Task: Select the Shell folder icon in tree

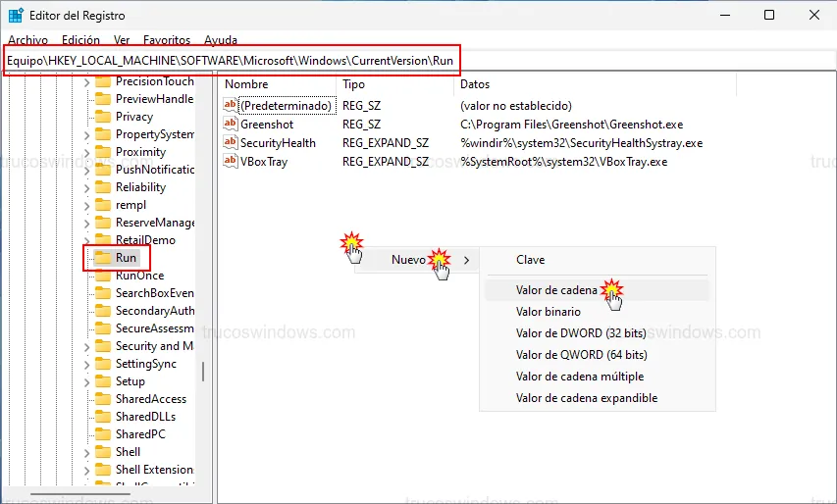Action: [x=101, y=452]
